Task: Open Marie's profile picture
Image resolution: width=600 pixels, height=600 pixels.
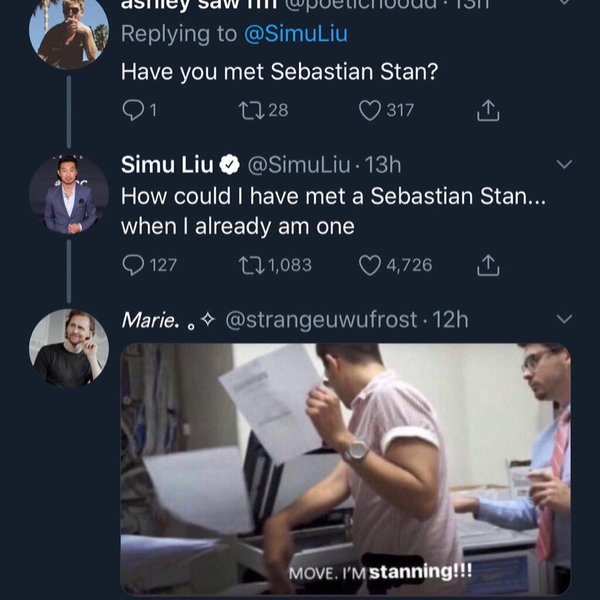Action: [69, 348]
